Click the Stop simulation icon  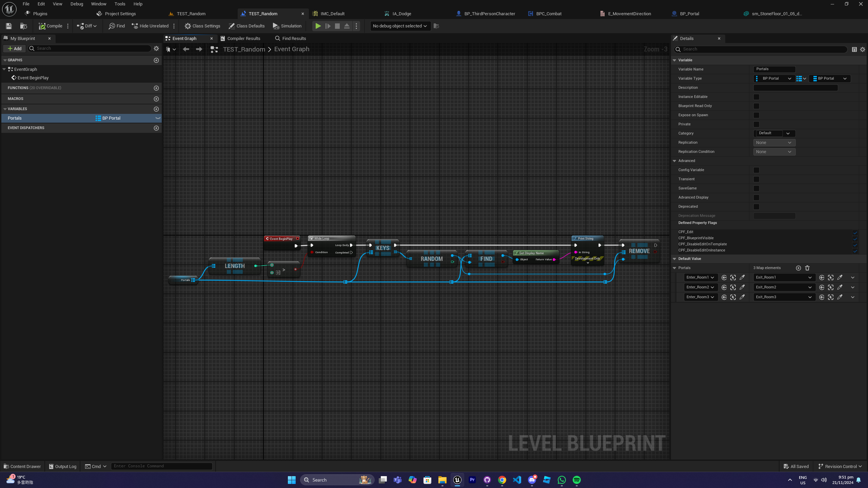(337, 26)
